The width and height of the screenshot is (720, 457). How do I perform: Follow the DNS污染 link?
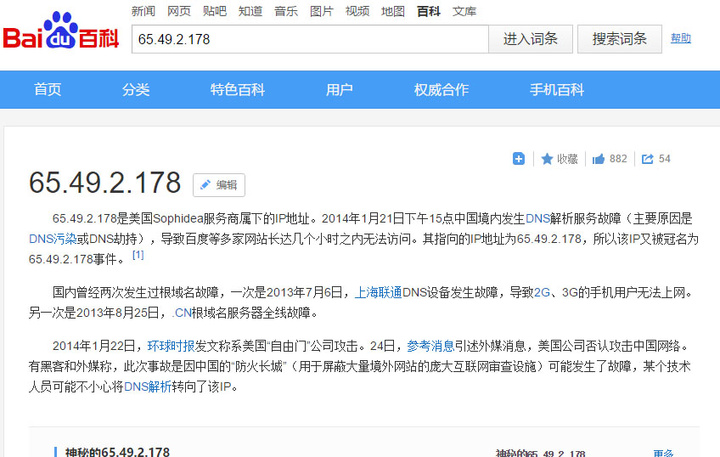point(52,239)
